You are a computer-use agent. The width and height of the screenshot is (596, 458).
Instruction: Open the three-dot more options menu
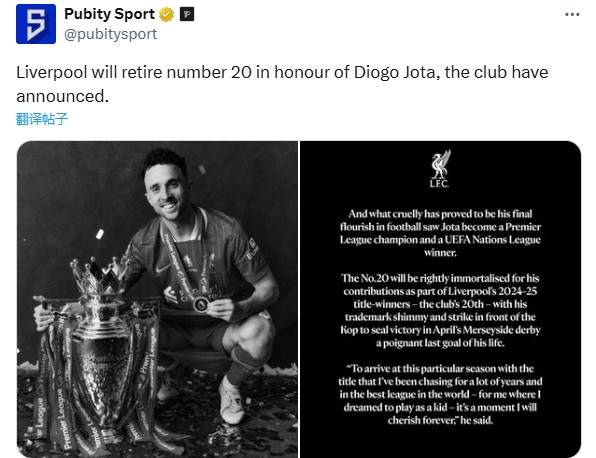[x=572, y=14]
